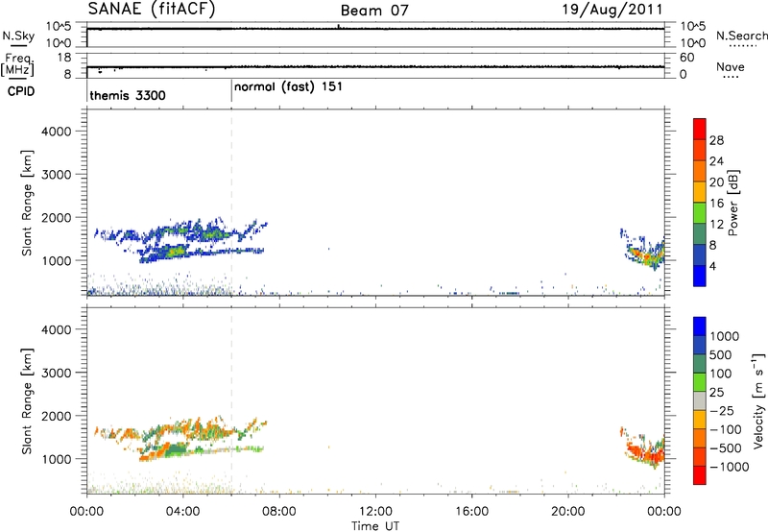This screenshot has height=532, width=768.
Task: Click the date 19/Aug/2011
Action: click(x=612, y=10)
